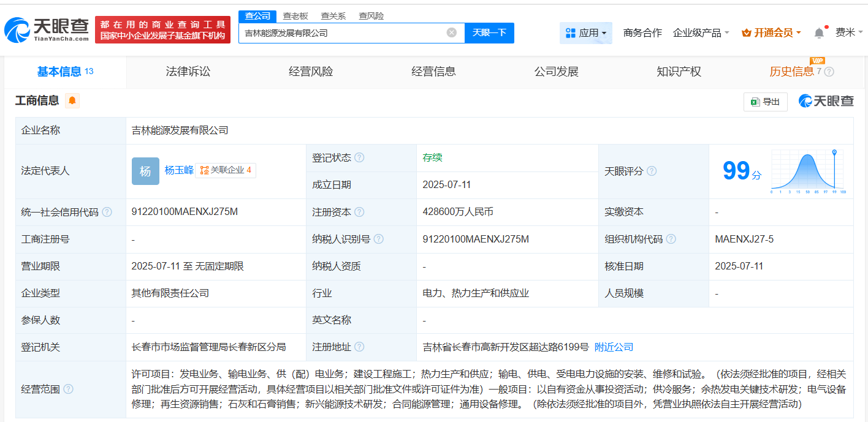
Task: Click the help icon next to 注册地址
Action: pos(359,347)
